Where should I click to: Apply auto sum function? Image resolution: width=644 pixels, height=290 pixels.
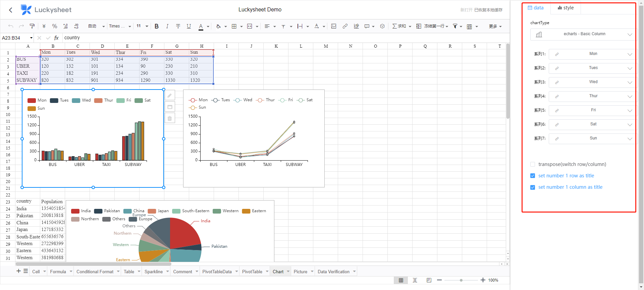click(399, 26)
